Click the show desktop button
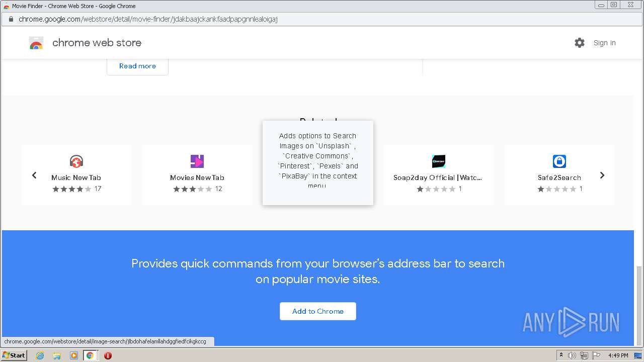 pos(638,355)
